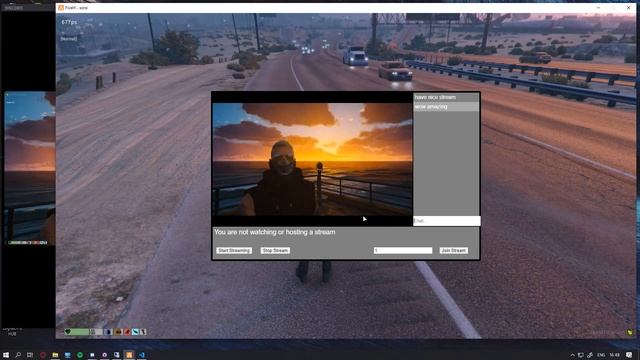Open the network icon in system tray
640x360 pixels.
581,355
